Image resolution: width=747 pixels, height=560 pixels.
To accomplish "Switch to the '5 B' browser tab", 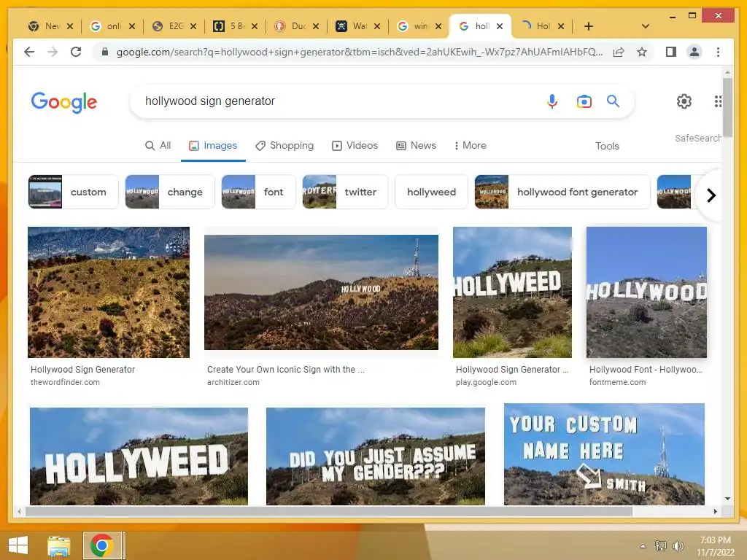I will 236,26.
